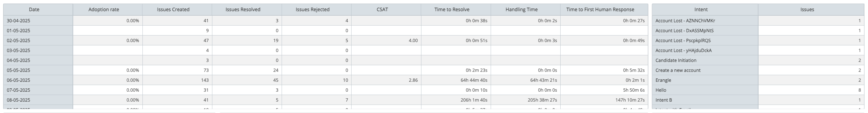868x113 pixels.
Task: Select the Erangle intent row
Action: tap(758, 80)
